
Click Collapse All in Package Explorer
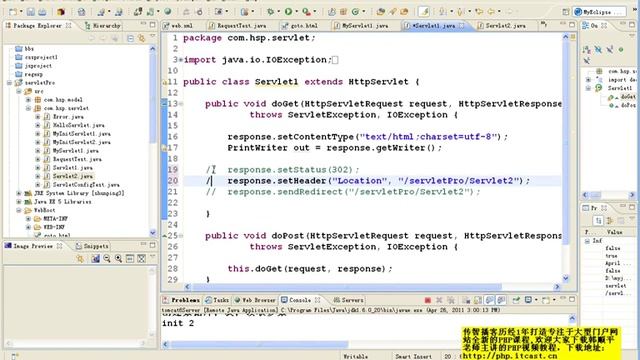coord(130,39)
